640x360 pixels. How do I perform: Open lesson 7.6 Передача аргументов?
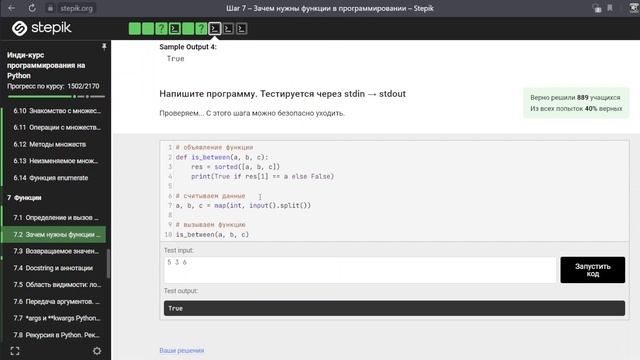pyautogui.click(x=56, y=301)
